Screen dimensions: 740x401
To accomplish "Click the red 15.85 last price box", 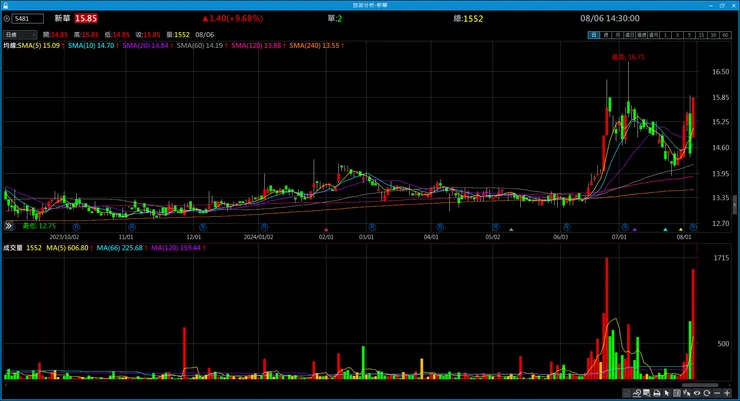I will [86, 18].
